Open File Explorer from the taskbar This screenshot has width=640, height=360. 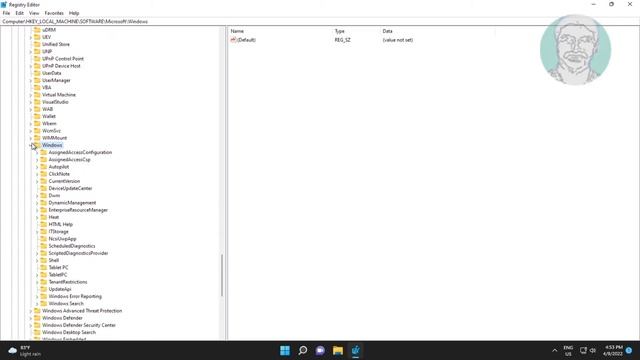(338, 350)
